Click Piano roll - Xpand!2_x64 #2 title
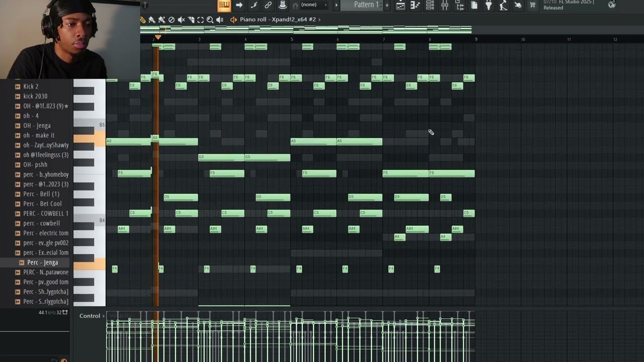644x362 pixels. [278, 20]
